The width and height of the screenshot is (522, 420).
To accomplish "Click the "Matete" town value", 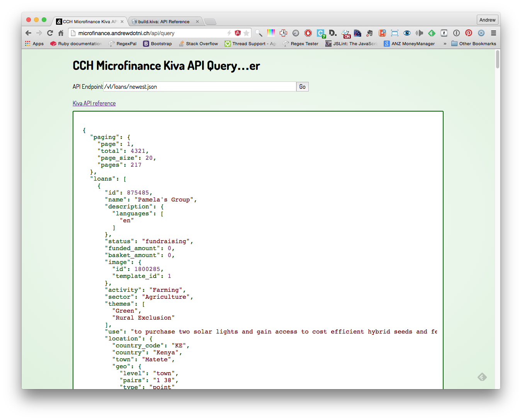I will [x=156, y=359].
